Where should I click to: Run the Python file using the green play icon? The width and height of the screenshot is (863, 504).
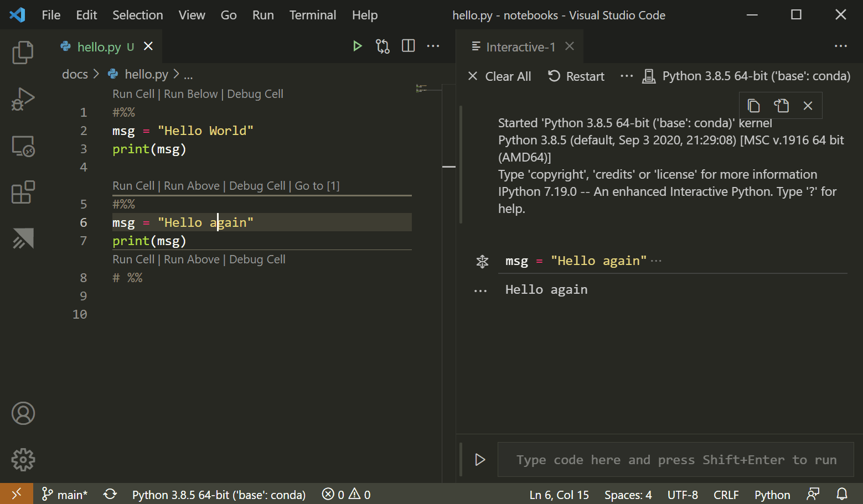357,46
